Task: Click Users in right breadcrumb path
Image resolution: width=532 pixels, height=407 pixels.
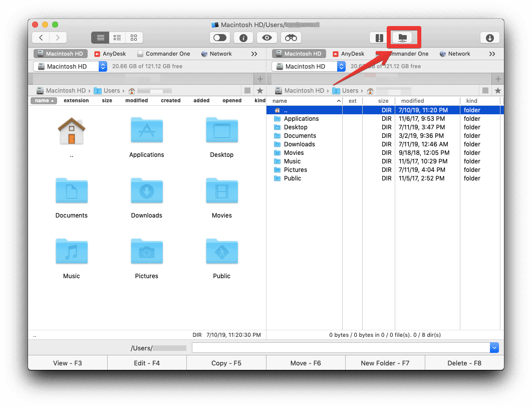Action: (346, 91)
